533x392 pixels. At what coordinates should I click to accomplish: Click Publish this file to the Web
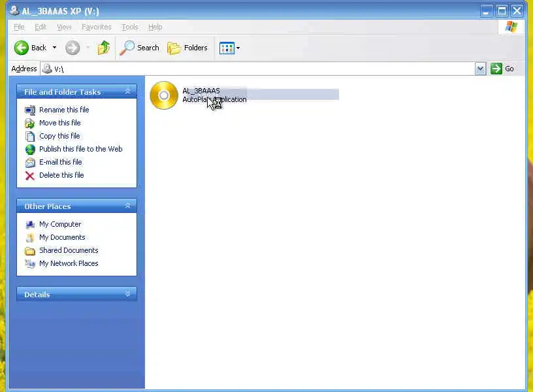pos(80,149)
